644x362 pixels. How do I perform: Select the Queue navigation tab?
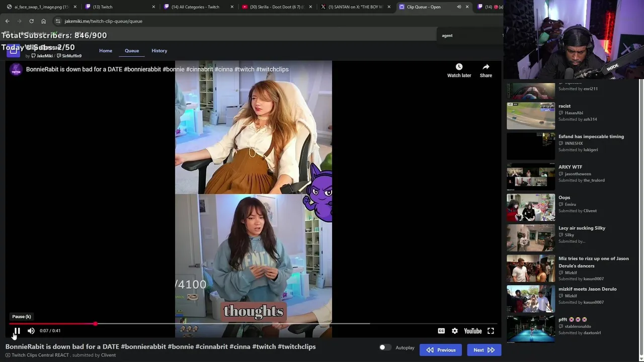(x=132, y=51)
